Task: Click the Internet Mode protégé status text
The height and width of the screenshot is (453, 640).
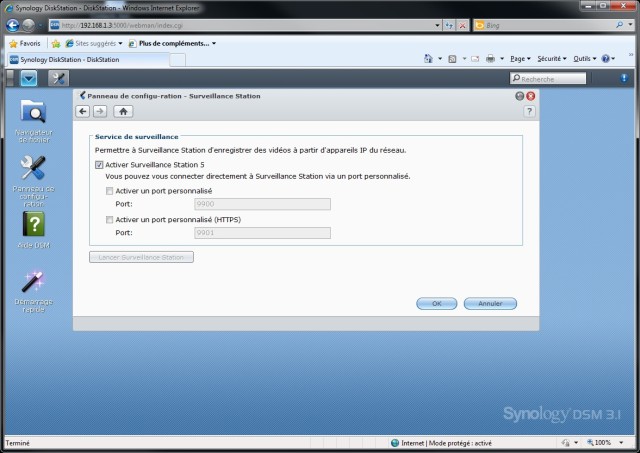Action: [446, 443]
